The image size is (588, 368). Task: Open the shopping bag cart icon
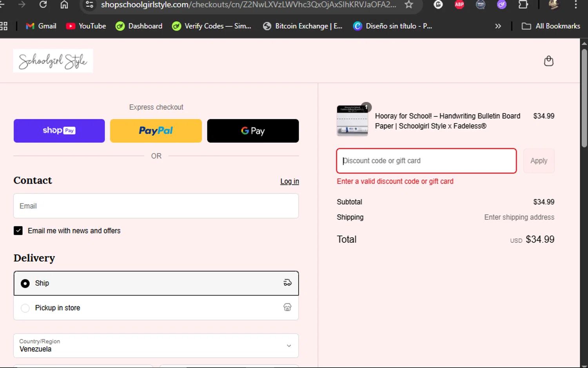click(x=549, y=61)
